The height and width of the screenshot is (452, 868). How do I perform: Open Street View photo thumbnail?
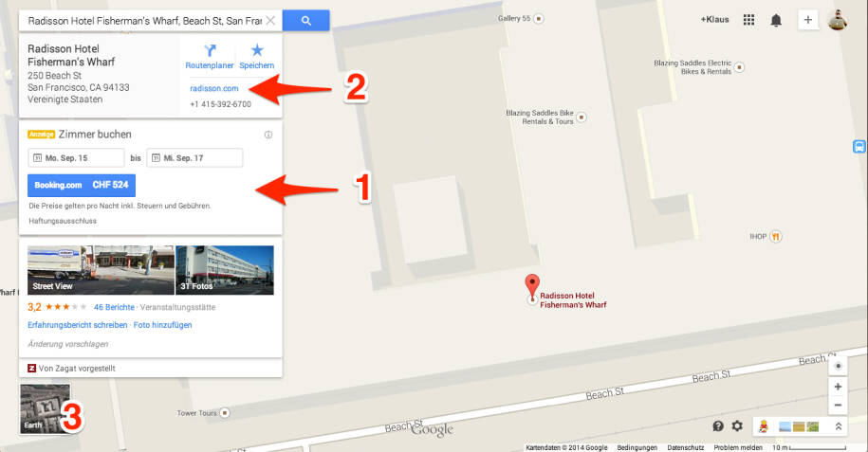click(101, 270)
